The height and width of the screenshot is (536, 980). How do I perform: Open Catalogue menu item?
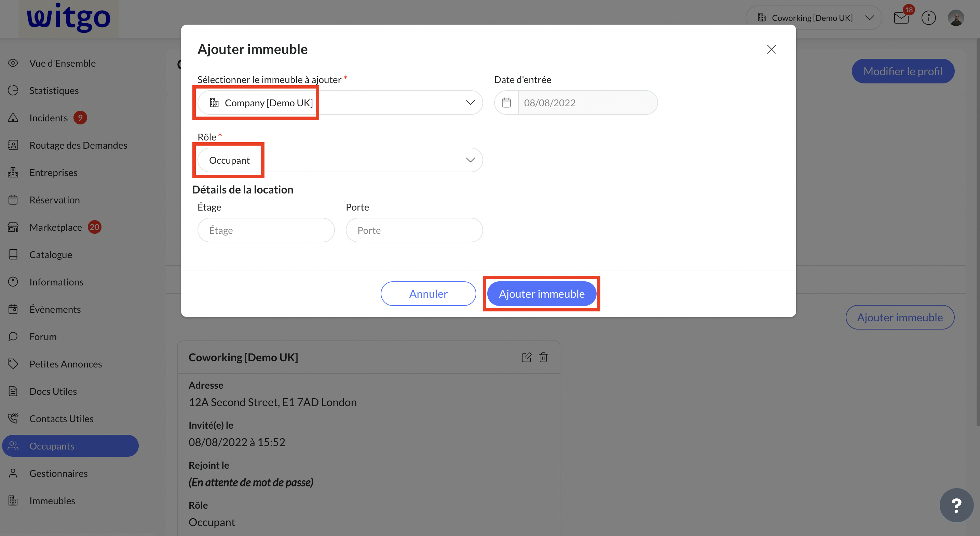click(x=70, y=255)
